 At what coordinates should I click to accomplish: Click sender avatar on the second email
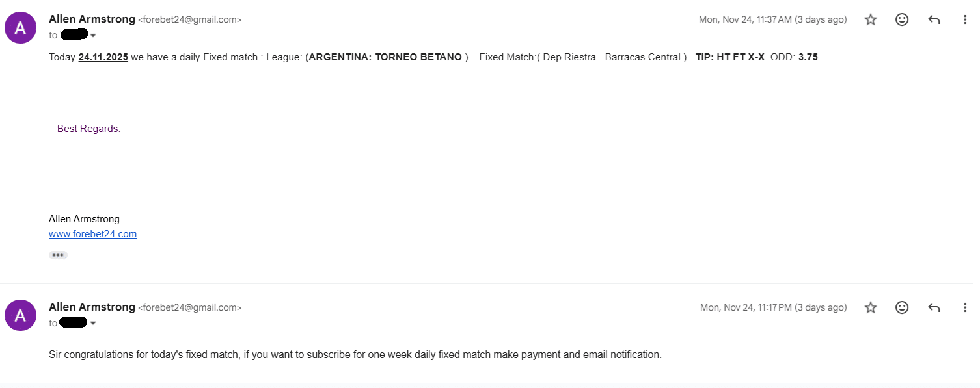[20, 315]
